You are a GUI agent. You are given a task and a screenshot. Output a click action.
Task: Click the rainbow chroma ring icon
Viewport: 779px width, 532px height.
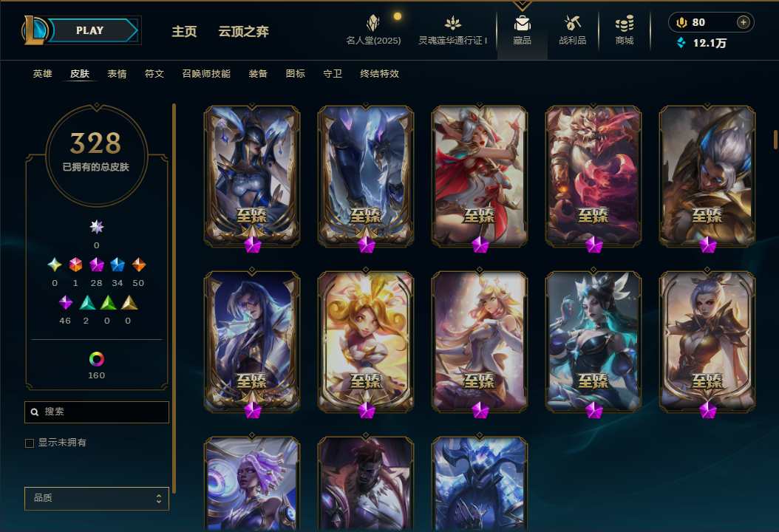click(x=96, y=358)
